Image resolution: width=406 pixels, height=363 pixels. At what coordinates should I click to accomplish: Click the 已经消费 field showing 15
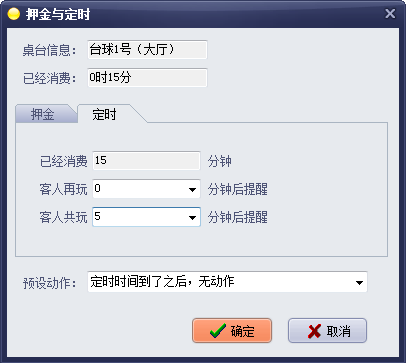pos(146,161)
